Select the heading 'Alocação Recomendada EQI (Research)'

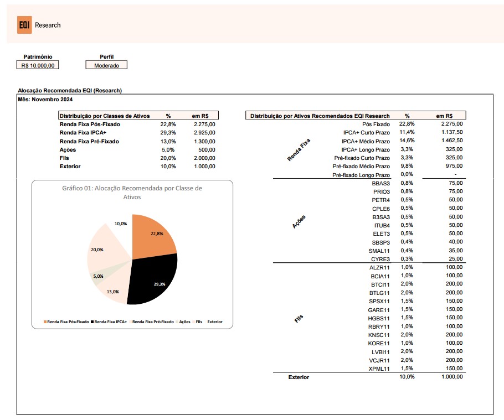(x=70, y=91)
